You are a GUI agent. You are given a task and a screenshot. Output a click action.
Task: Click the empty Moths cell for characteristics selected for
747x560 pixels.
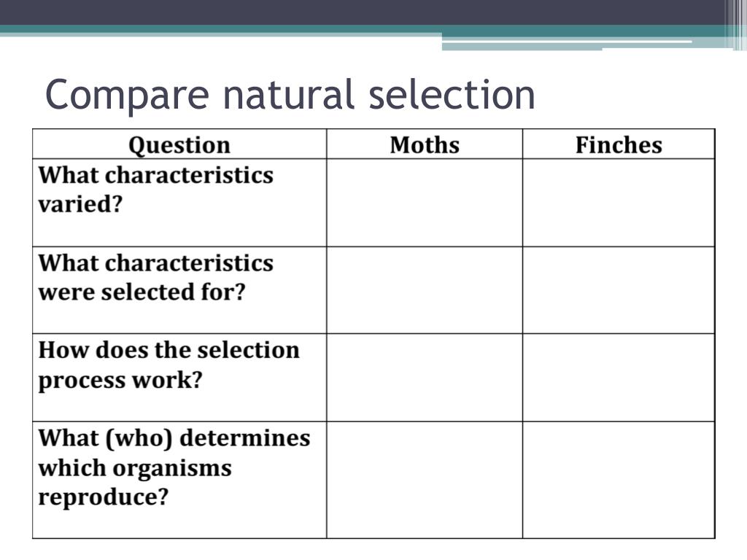pos(425,290)
